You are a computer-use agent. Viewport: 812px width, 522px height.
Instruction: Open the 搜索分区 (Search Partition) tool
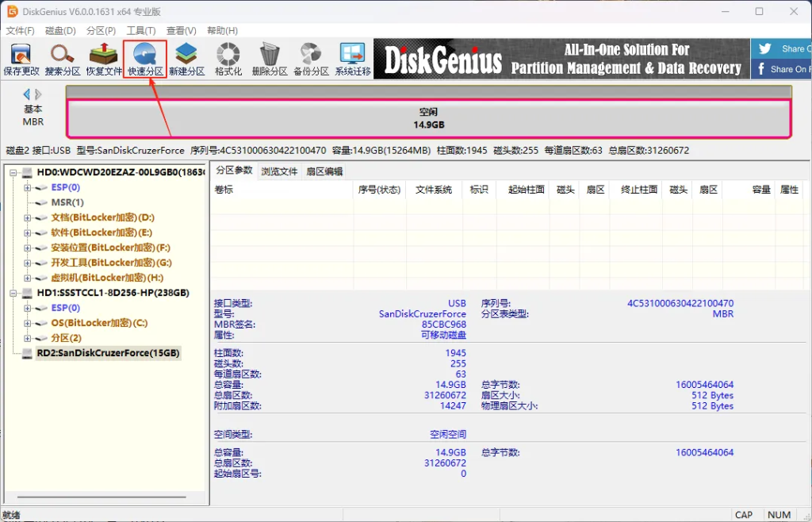point(63,59)
